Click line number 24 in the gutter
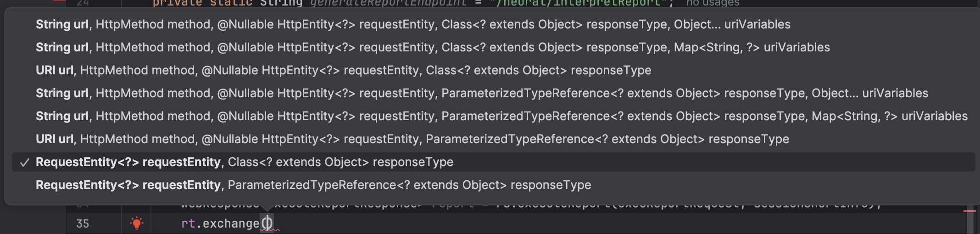Image resolution: width=980 pixels, height=234 pixels. pyautogui.click(x=83, y=3)
